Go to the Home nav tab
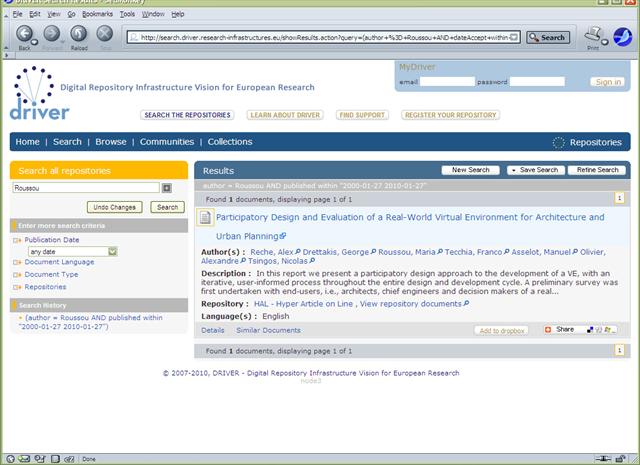The image size is (640, 465). tap(27, 142)
